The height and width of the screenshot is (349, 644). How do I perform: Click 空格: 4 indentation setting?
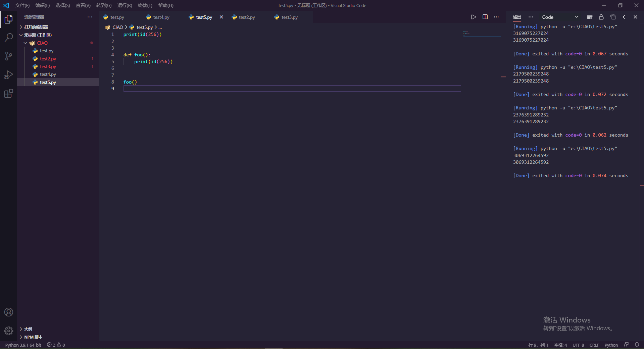(x=560, y=345)
